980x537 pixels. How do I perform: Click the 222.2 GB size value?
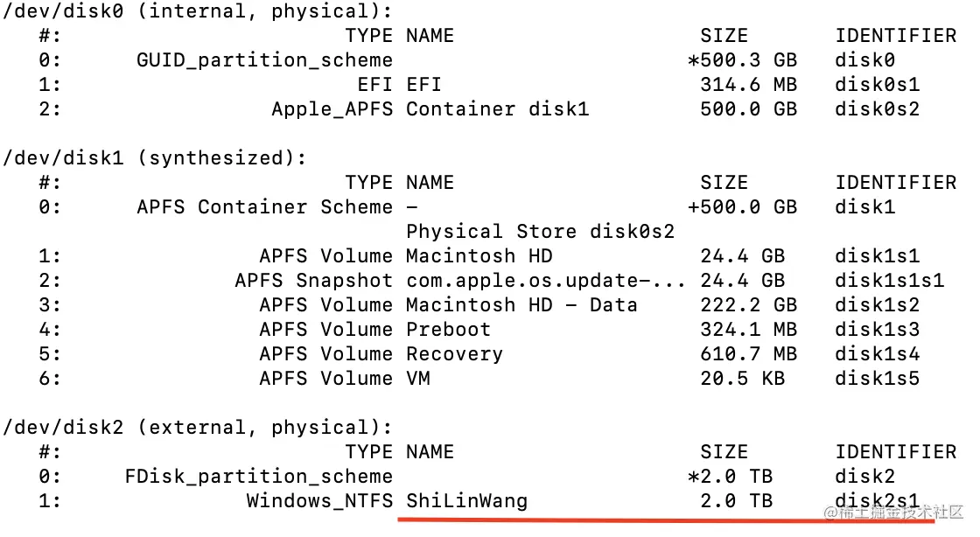(x=748, y=304)
